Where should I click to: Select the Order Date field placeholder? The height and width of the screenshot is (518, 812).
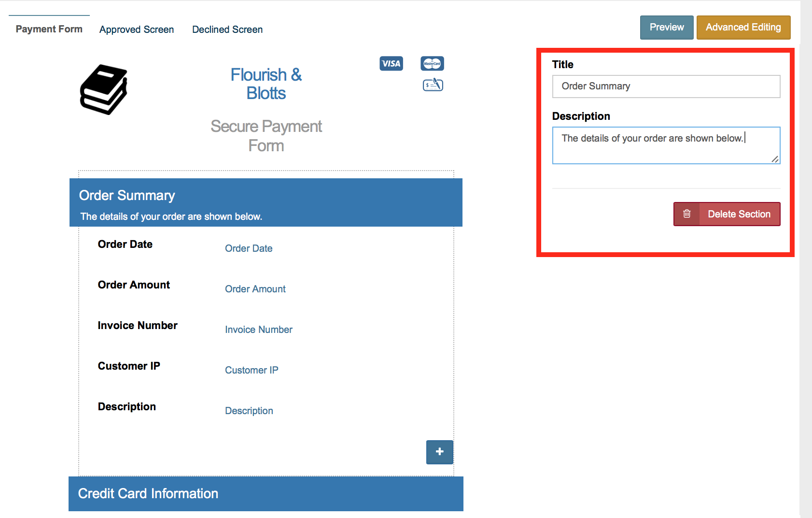coord(249,248)
